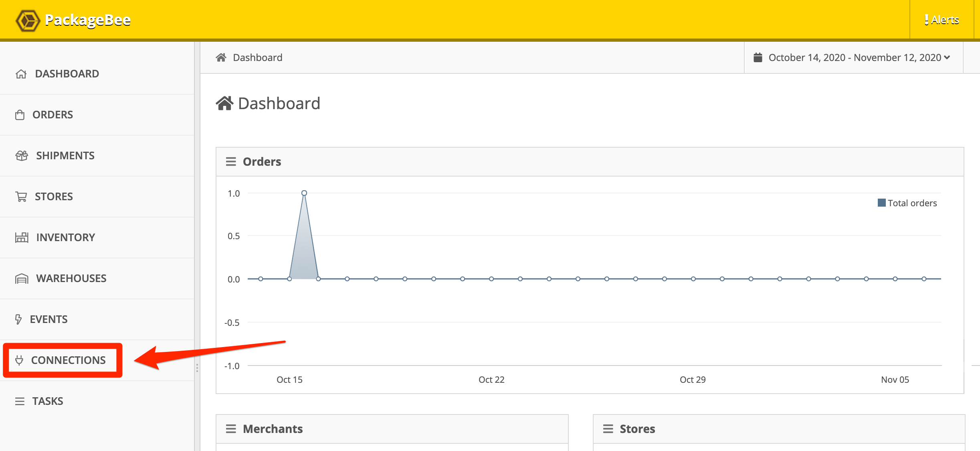Click the breadcrumb home icon
980x451 pixels.
click(x=221, y=57)
